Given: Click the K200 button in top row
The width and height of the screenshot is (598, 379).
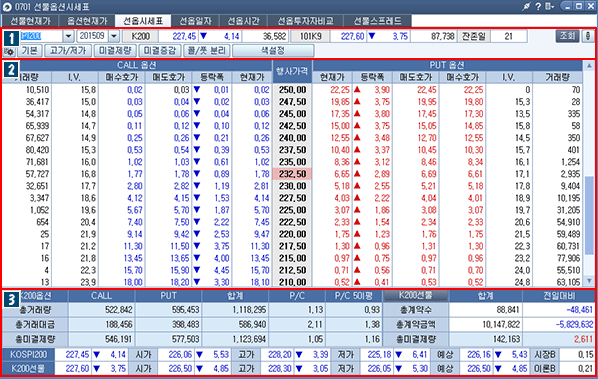Looking at the screenshot, I should (x=140, y=36).
